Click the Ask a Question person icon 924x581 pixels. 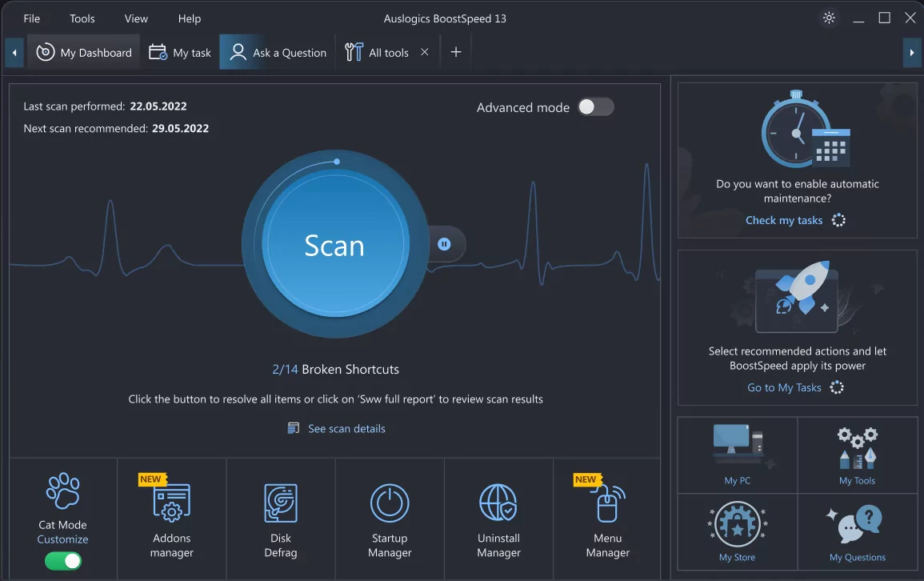click(x=238, y=52)
